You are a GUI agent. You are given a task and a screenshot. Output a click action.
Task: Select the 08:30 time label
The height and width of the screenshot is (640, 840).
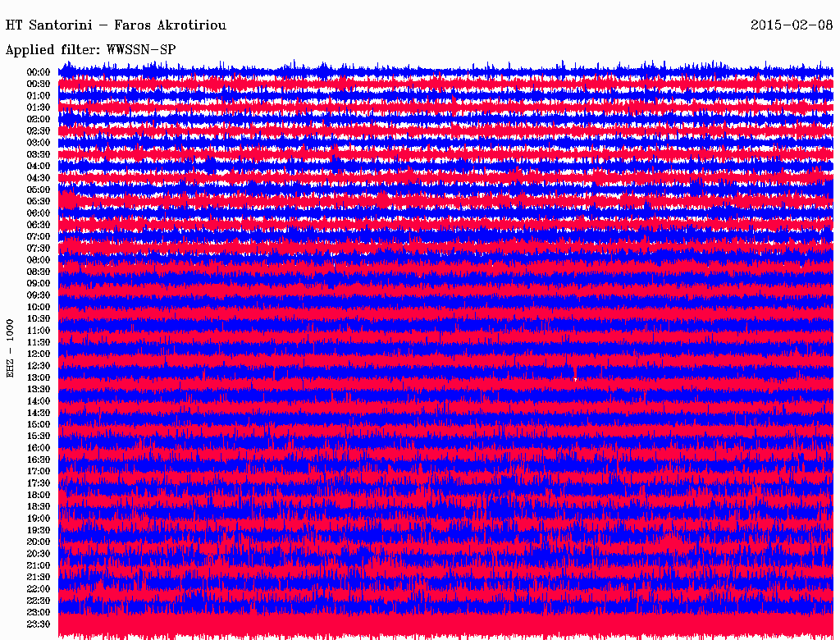39,272
